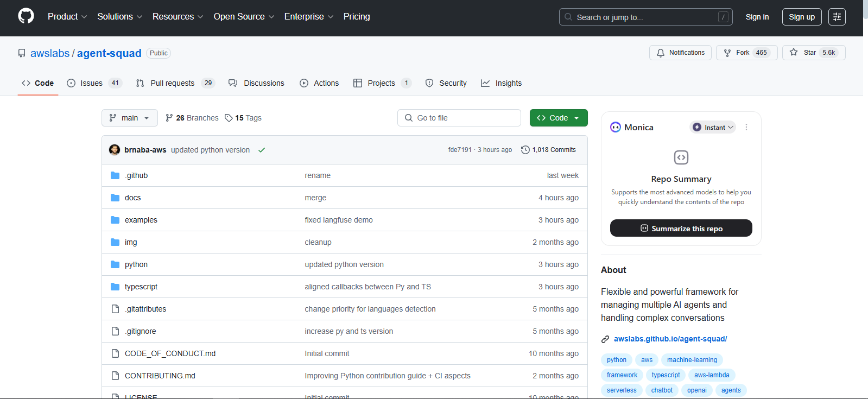Open the Issues tab
This screenshot has height=399, width=868.
point(94,83)
